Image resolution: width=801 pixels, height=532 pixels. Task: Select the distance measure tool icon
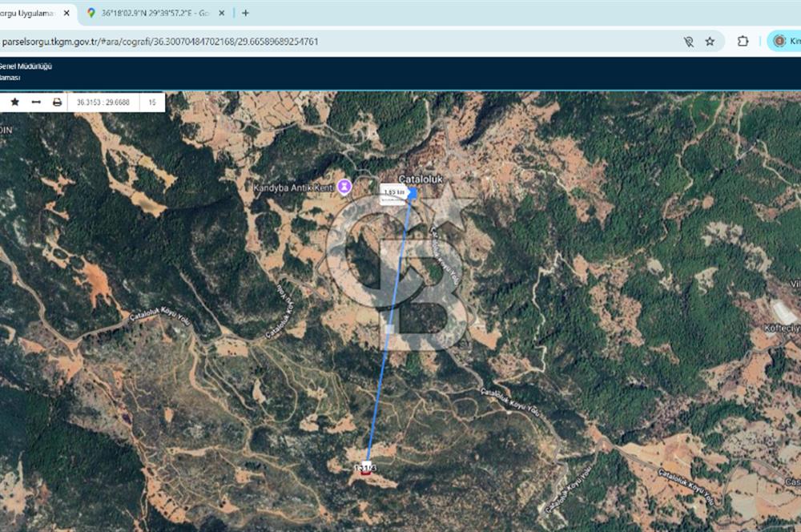[x=36, y=102]
